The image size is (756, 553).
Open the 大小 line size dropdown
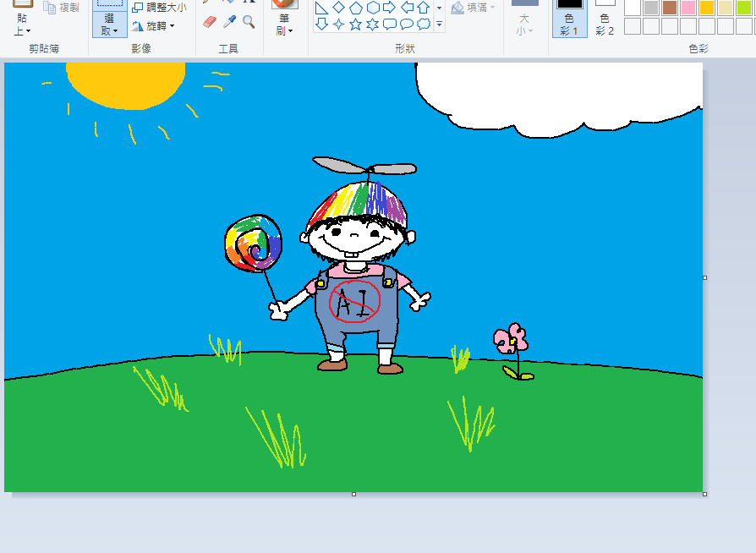click(524, 25)
